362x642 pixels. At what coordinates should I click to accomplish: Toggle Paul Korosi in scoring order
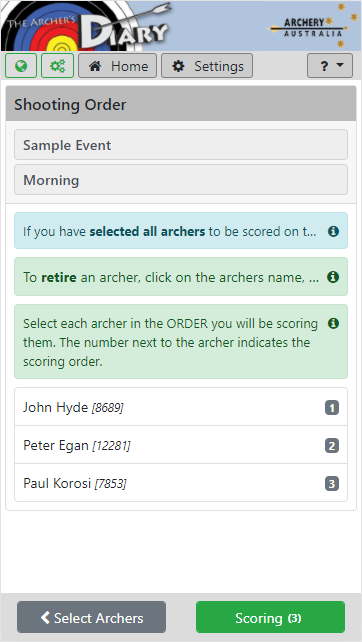tap(181, 483)
